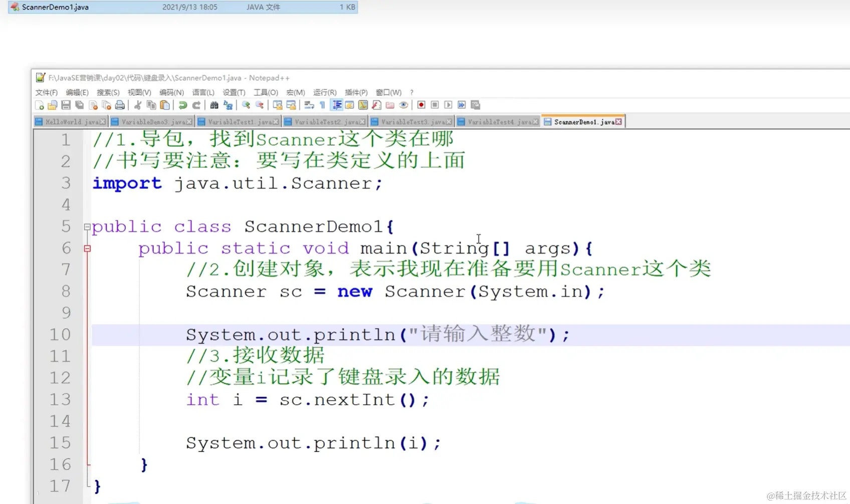This screenshot has height=504, width=850.
Task: Close the VariableTest2.java tab
Action: point(362,122)
